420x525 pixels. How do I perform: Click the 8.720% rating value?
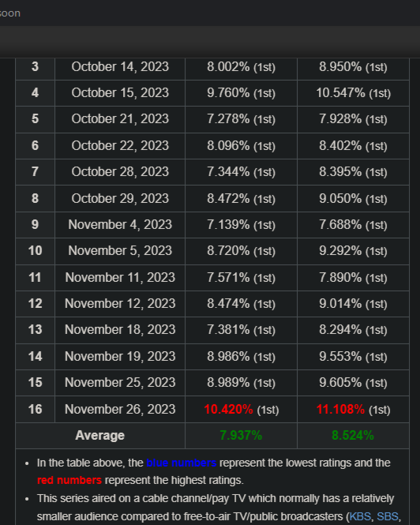click(228, 251)
